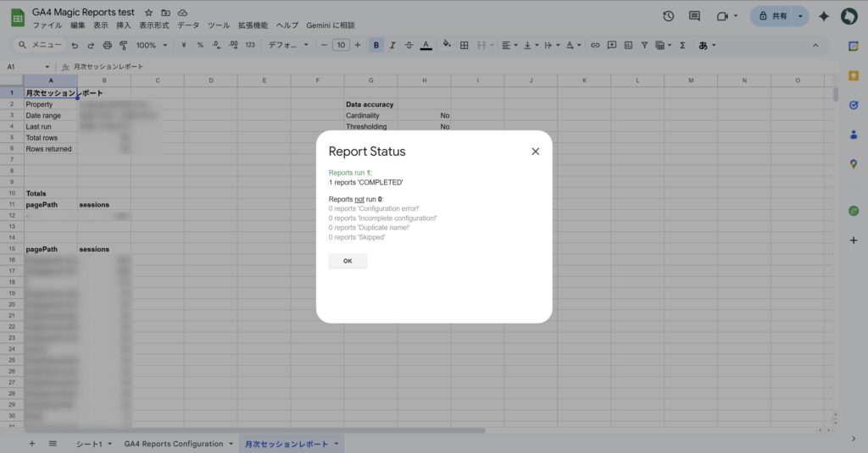Activate paint format tool
The image size is (868, 453).
point(124,46)
